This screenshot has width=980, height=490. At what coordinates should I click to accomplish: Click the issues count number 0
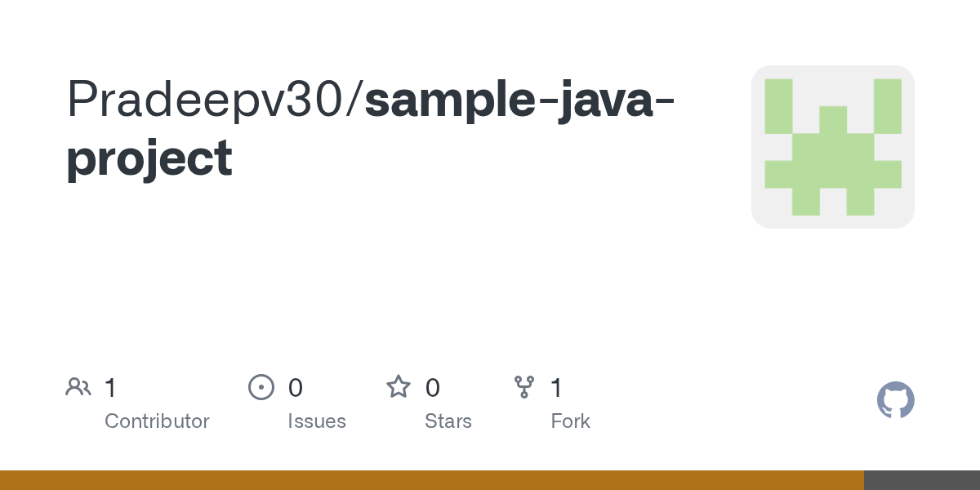(296, 388)
